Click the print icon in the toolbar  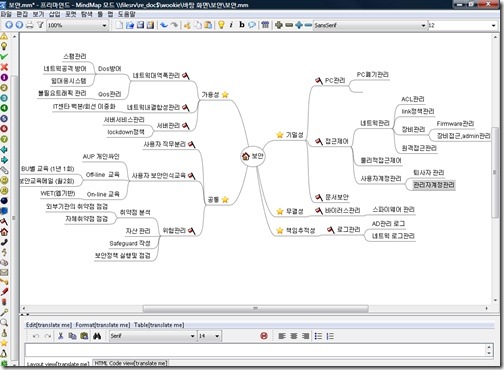point(30,25)
